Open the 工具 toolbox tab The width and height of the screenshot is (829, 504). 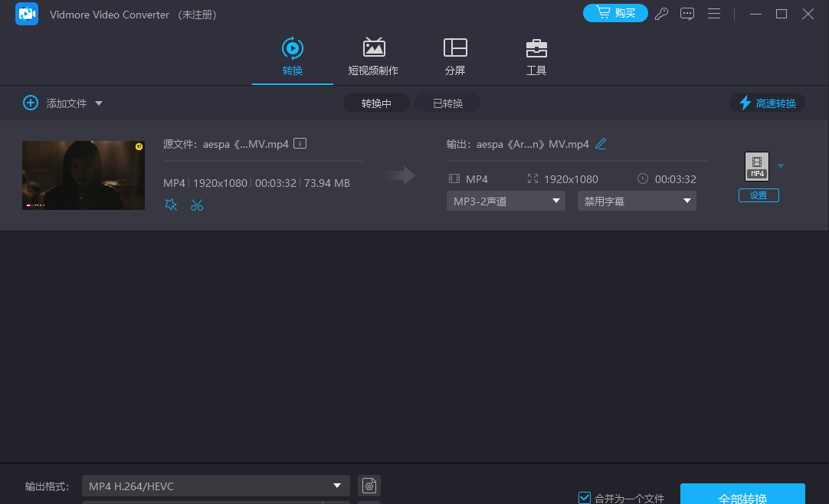tap(536, 56)
